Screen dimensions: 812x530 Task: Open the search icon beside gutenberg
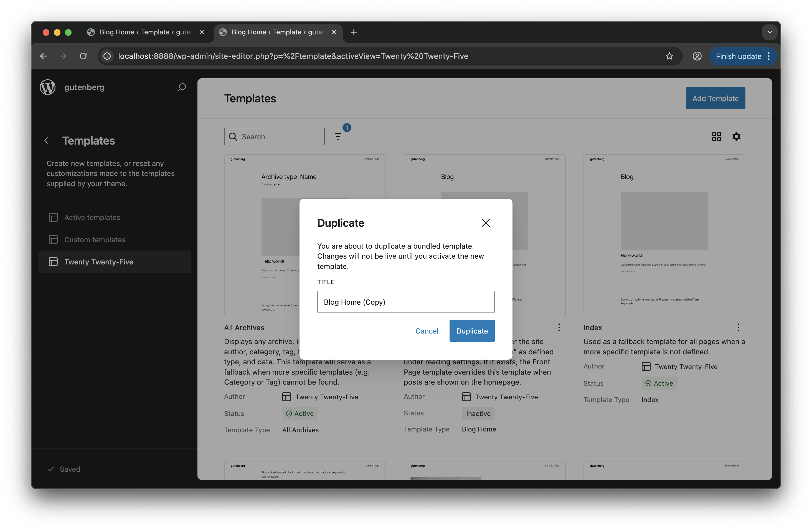pyautogui.click(x=182, y=87)
